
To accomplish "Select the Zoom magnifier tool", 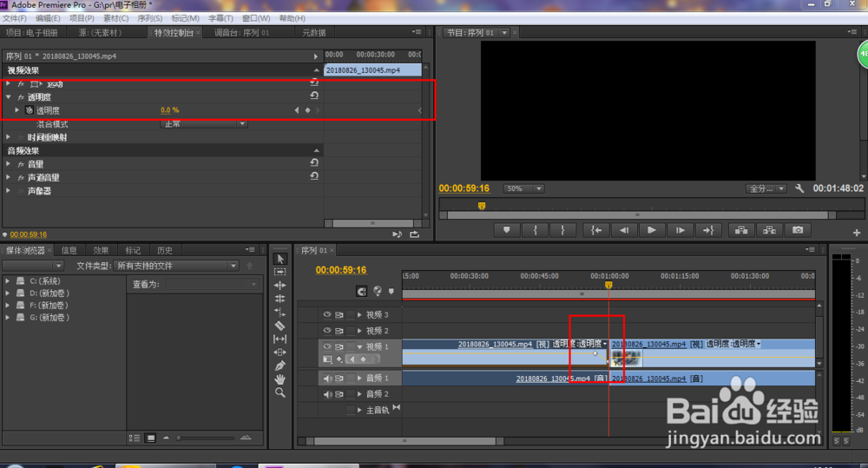I will [280, 392].
